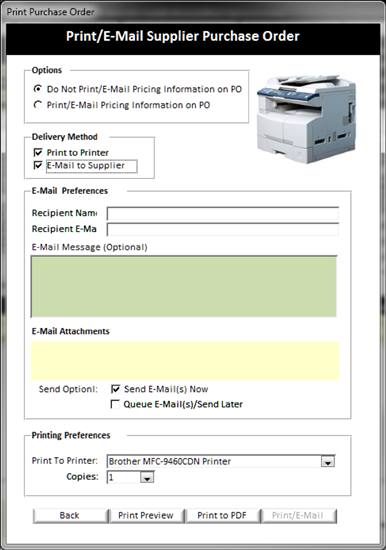
Task: Select Print/E-Mail Pricing Information on PO
Action: pyautogui.click(x=38, y=105)
